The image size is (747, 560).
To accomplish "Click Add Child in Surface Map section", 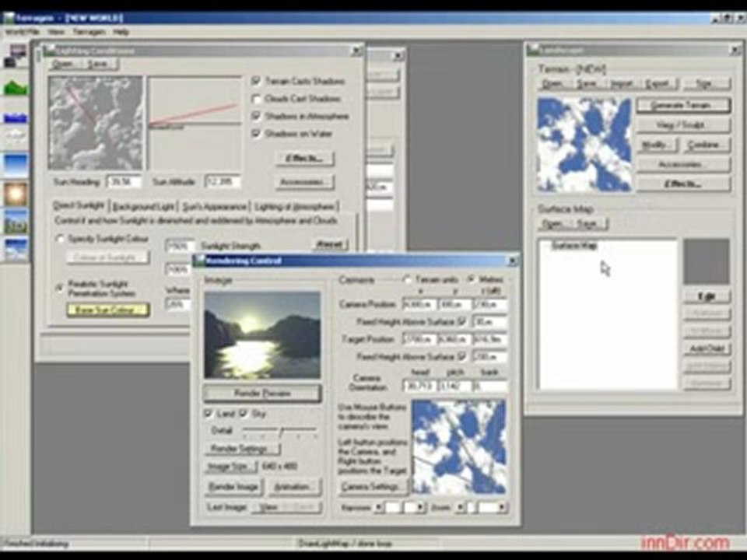I will (x=707, y=348).
